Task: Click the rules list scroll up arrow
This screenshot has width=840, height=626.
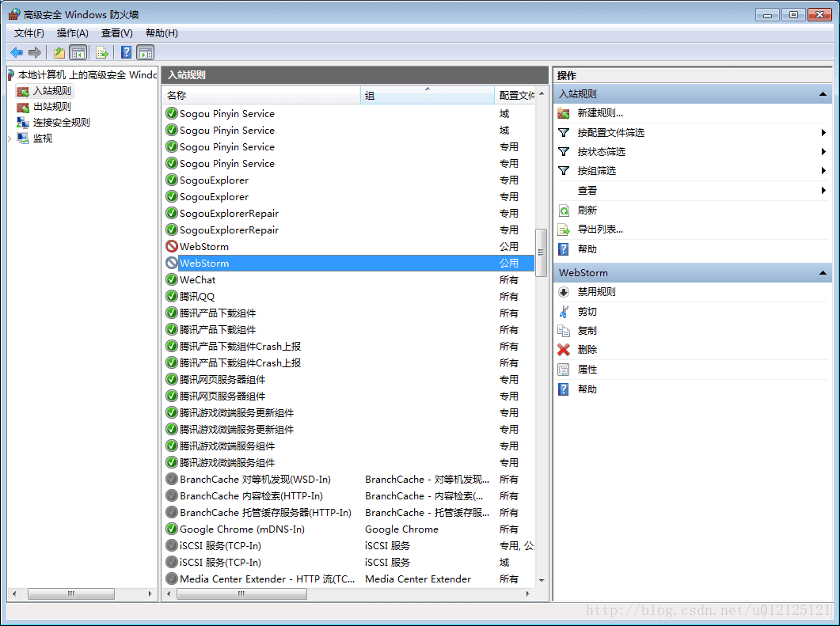Action: (542, 93)
